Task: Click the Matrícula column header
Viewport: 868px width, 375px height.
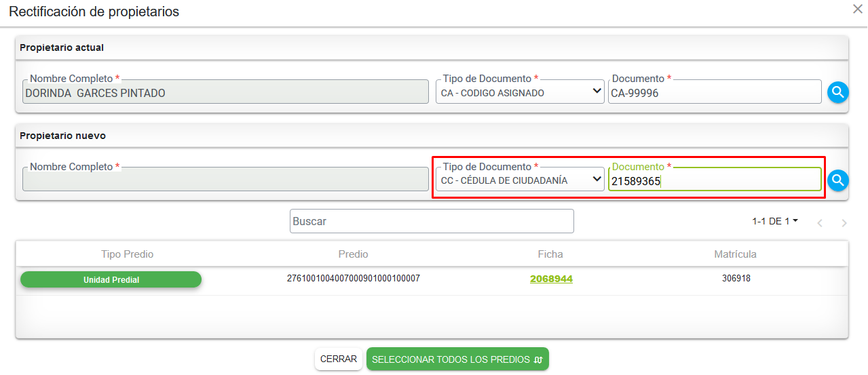Action: [x=735, y=254]
